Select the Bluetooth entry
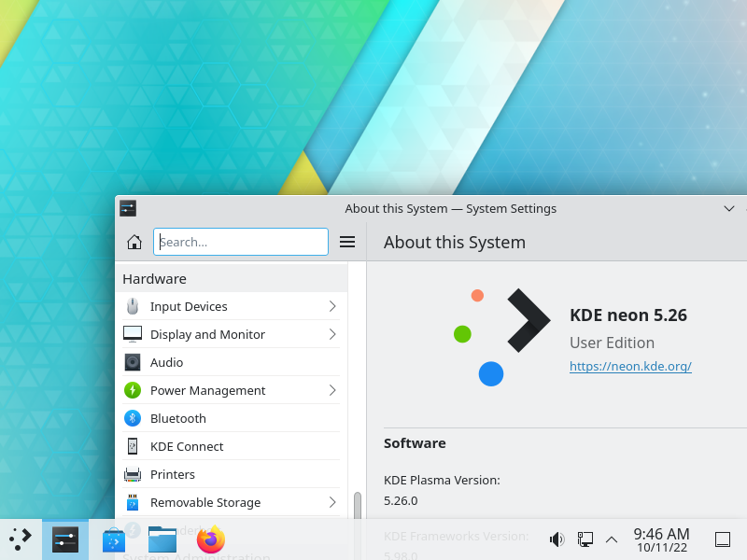The image size is (747, 560). click(x=231, y=418)
